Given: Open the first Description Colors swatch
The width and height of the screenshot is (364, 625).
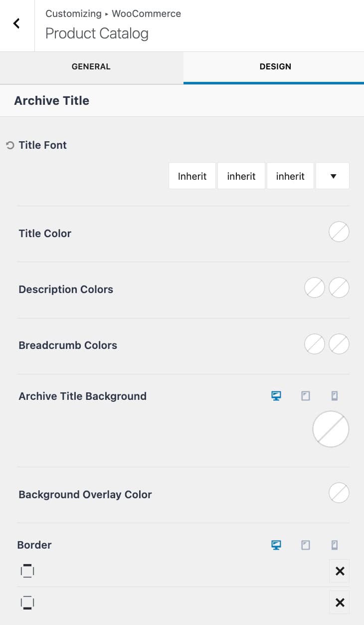Looking at the screenshot, I should click(x=314, y=288).
